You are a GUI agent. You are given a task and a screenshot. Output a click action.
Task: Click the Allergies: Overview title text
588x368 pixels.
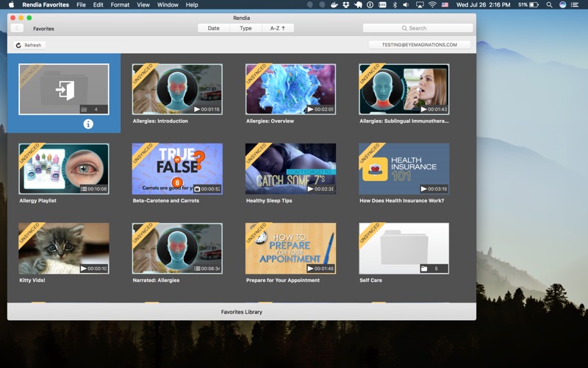pyautogui.click(x=270, y=121)
